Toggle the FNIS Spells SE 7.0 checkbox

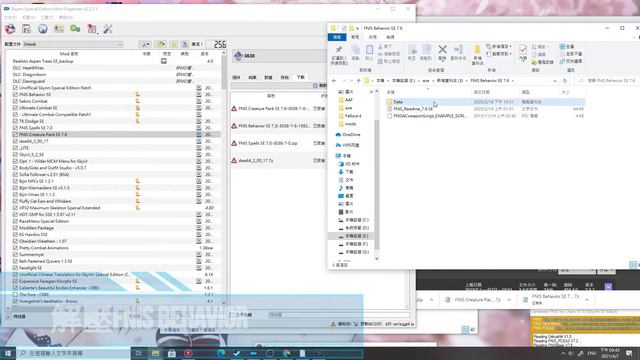coord(15,128)
